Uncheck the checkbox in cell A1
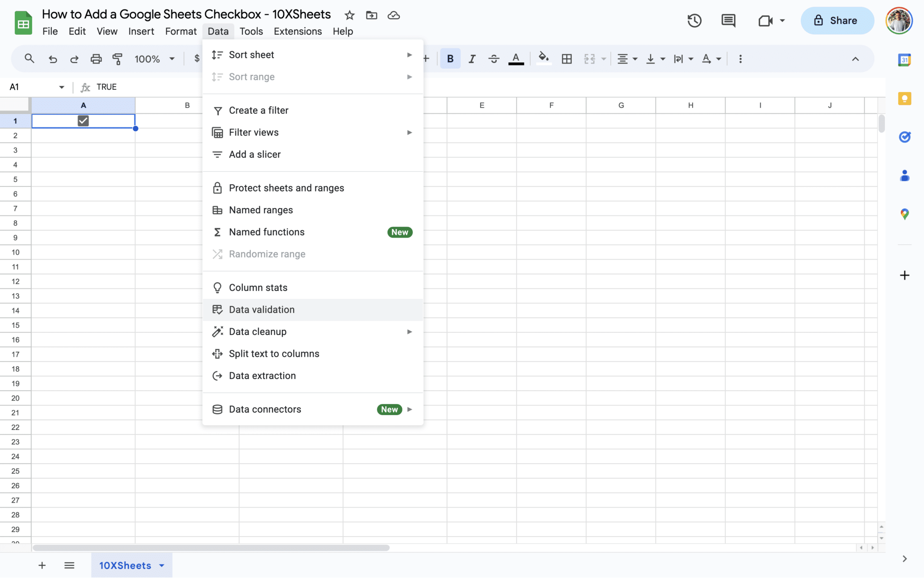 (x=83, y=121)
